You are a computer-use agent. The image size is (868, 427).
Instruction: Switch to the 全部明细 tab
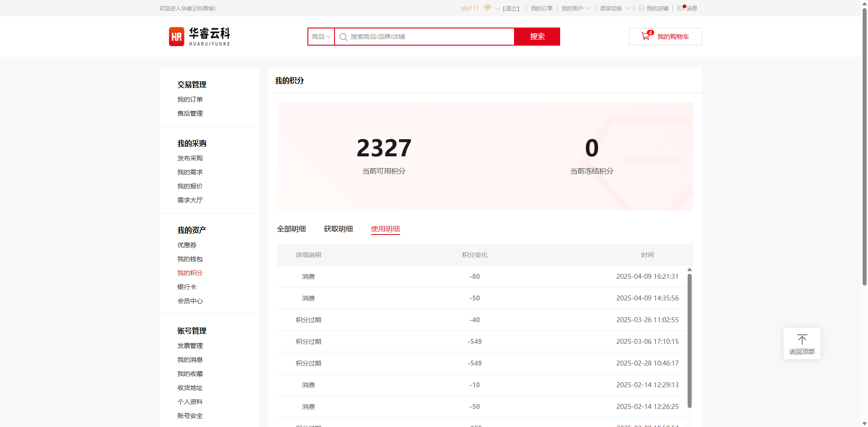[x=291, y=229]
